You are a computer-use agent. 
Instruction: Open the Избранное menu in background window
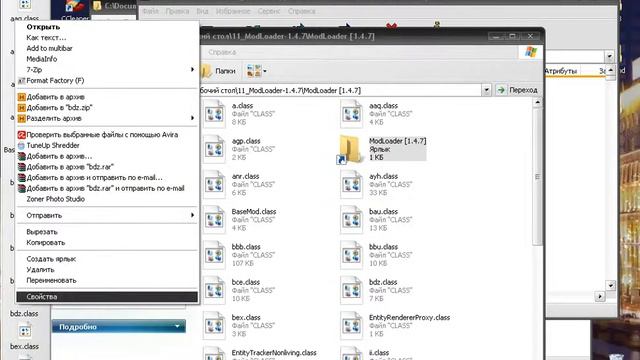point(233,11)
